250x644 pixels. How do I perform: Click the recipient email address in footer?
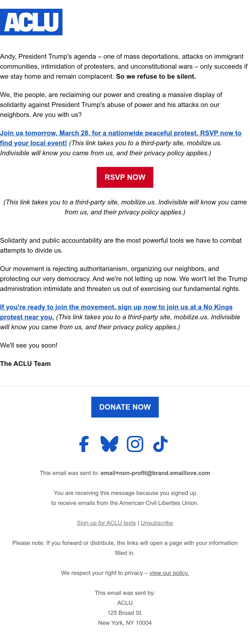pyautogui.click(x=155, y=473)
